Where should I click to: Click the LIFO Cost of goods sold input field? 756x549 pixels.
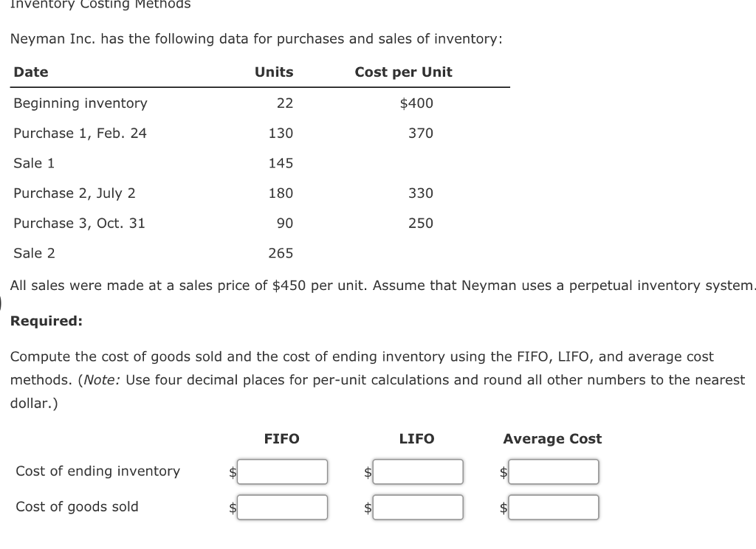coord(418,507)
